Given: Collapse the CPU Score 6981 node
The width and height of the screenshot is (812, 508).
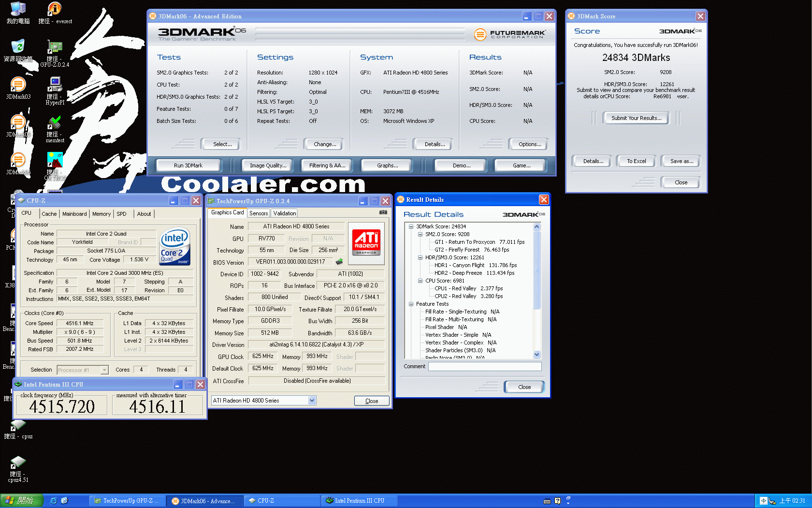Looking at the screenshot, I should pos(420,281).
